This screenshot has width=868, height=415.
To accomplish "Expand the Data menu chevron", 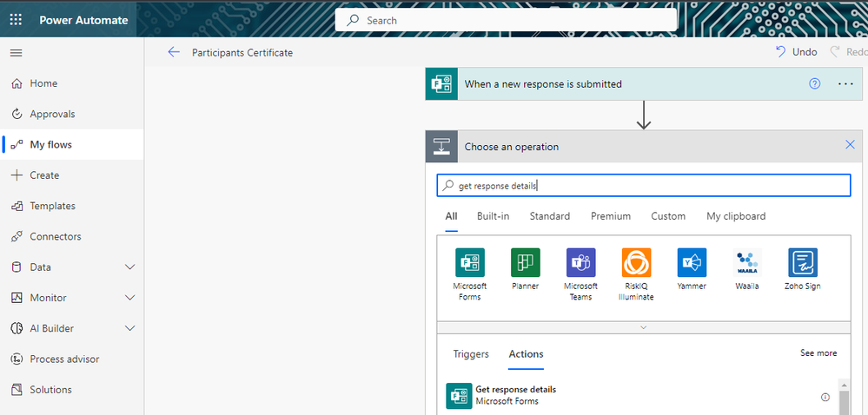I will coord(130,267).
